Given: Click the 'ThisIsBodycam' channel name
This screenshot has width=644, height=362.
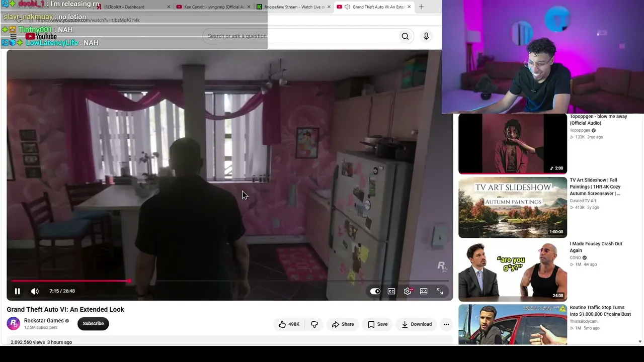Looking at the screenshot, I should pyautogui.click(x=584, y=322).
